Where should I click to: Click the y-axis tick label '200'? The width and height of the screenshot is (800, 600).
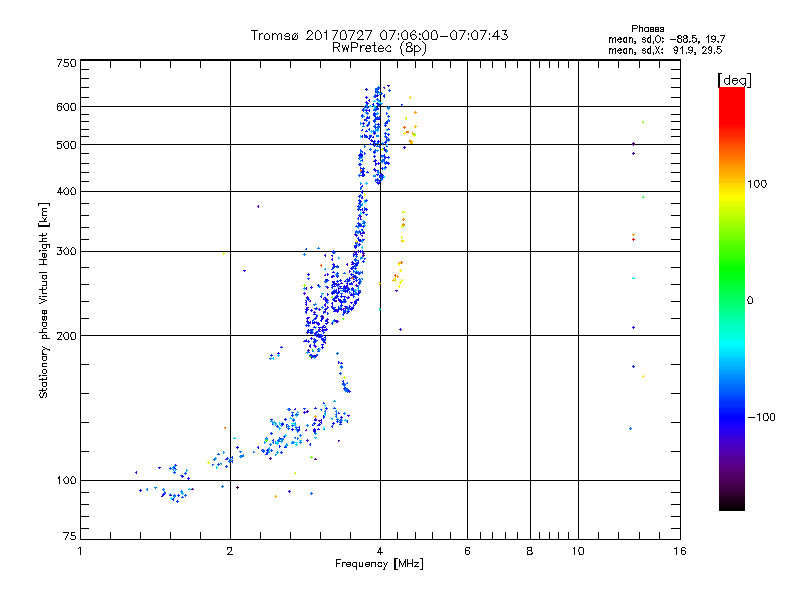point(66,336)
